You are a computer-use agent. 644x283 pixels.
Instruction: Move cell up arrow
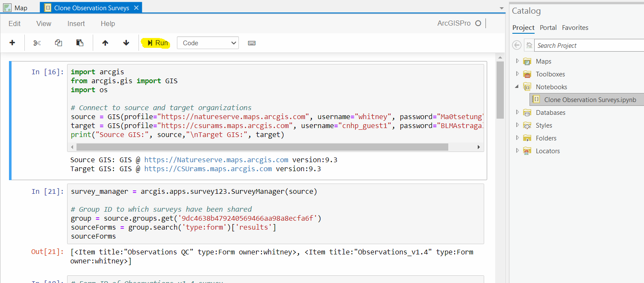pyautogui.click(x=105, y=43)
